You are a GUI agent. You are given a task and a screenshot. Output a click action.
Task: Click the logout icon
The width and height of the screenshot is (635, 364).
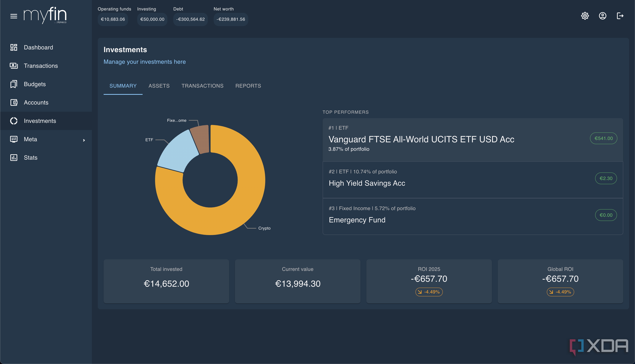620,16
